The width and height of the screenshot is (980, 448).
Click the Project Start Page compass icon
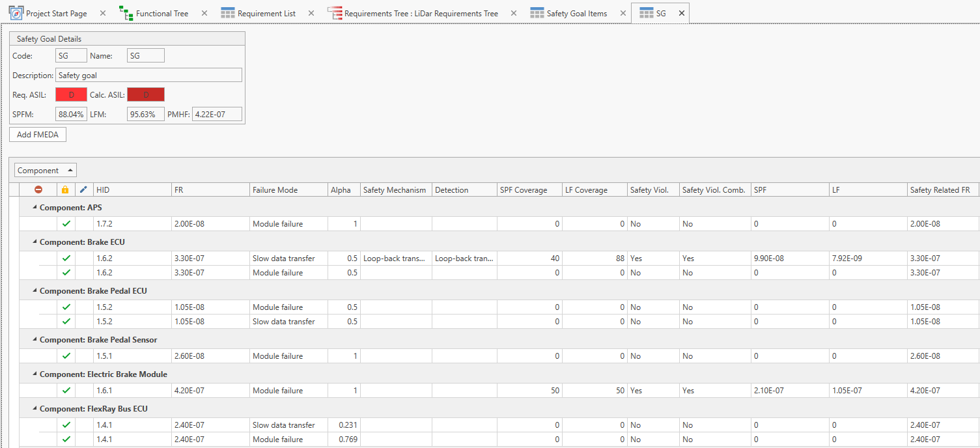point(16,13)
